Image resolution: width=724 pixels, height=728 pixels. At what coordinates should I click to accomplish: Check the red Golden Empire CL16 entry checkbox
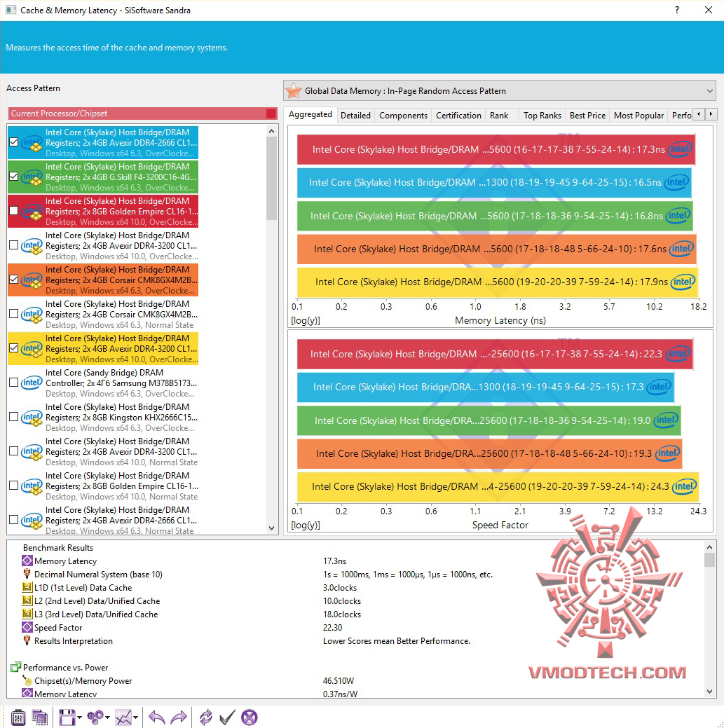coord(13,211)
